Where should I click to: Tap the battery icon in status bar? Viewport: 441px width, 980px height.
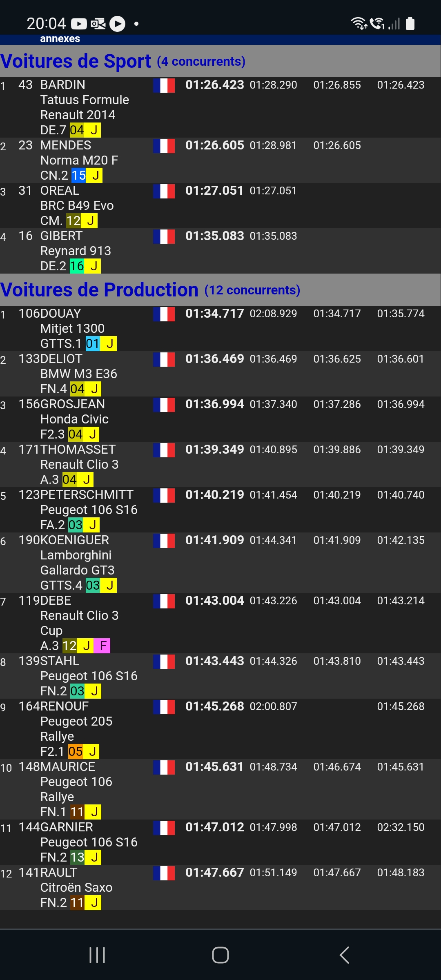pos(410,24)
